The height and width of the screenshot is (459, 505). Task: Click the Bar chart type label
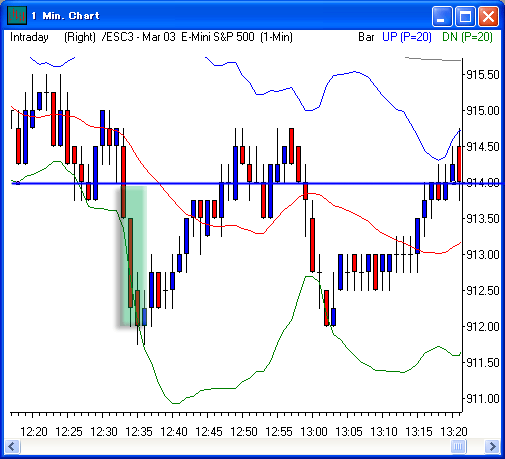click(x=366, y=37)
